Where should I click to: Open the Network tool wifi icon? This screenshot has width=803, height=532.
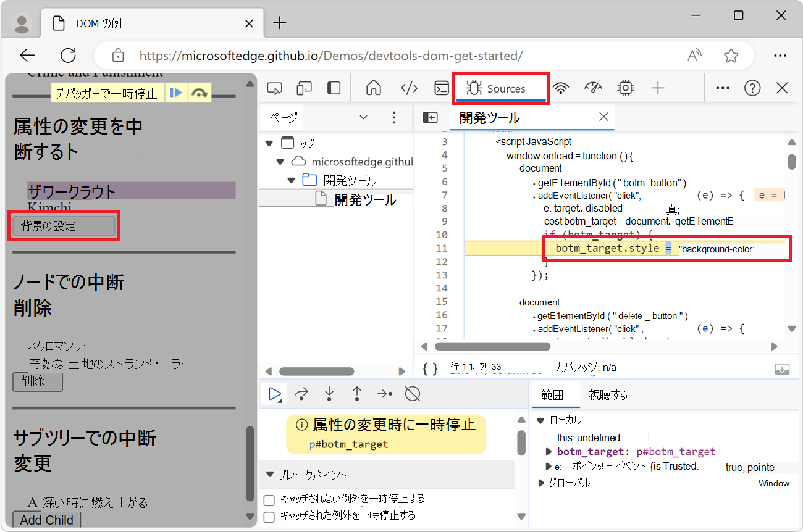(x=560, y=88)
